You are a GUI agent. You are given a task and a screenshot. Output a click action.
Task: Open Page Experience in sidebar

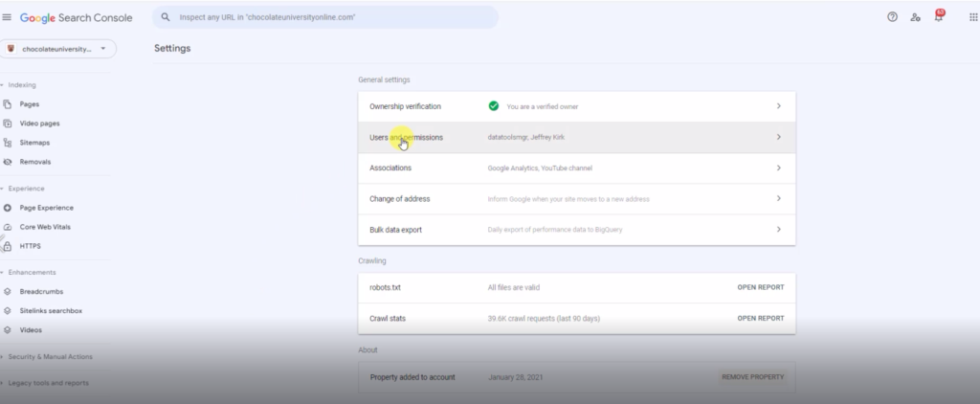click(46, 208)
